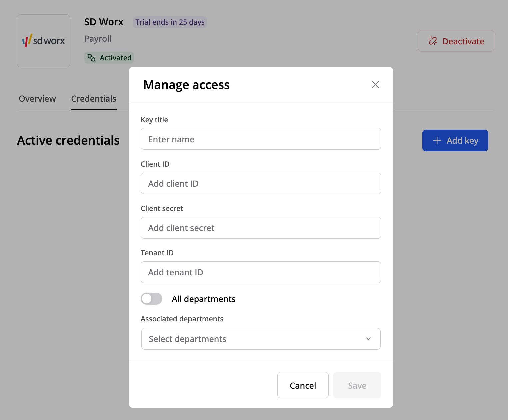This screenshot has width=508, height=420.
Task: Click the Associated departments label
Action: click(182, 319)
